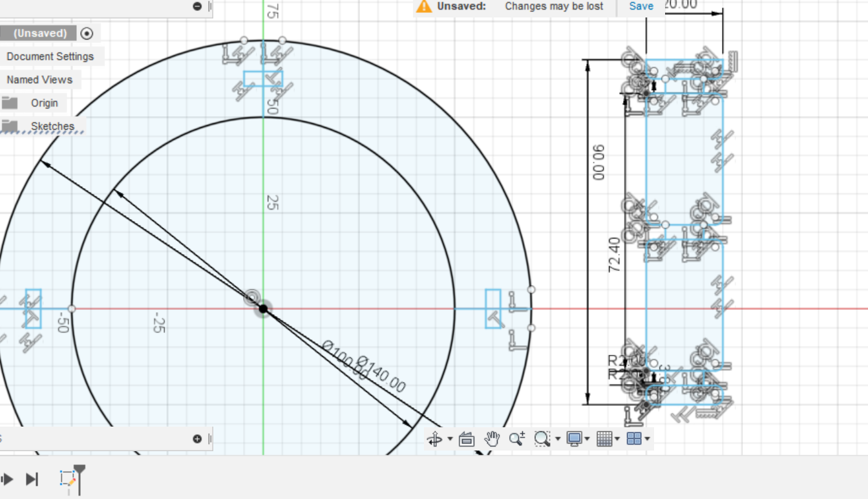Click the timeline play button
Image resolution: width=868 pixels, height=499 pixels.
click(8, 479)
